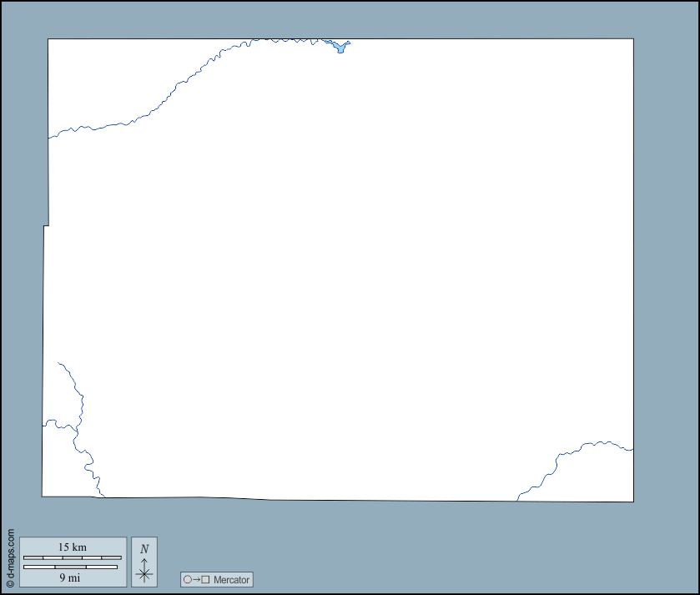700x595 pixels.
Task: Click the notch on the western border
Action: (46, 225)
